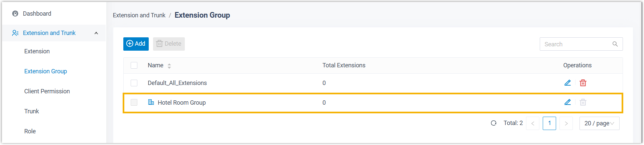
Task: Click the Dashboard gauge icon
Action: 15,14
